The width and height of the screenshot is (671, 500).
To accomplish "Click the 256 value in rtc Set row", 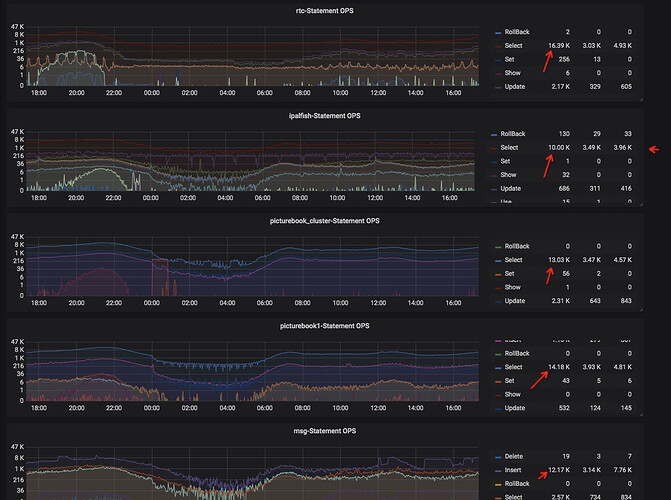I will (564, 59).
